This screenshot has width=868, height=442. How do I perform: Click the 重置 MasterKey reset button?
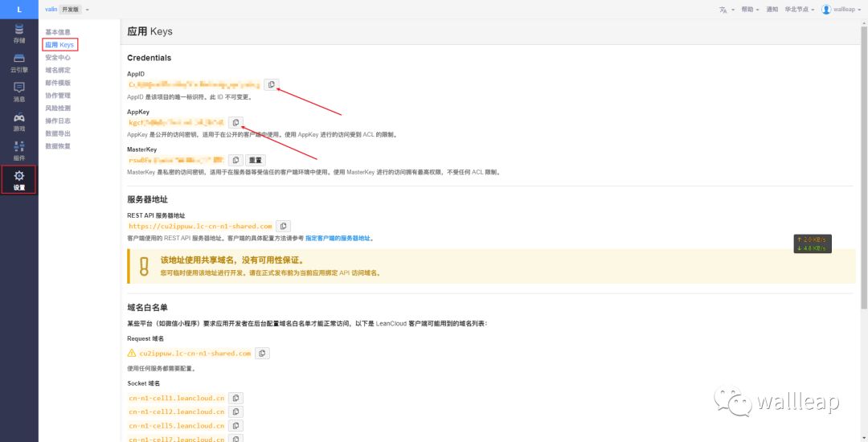(256, 160)
